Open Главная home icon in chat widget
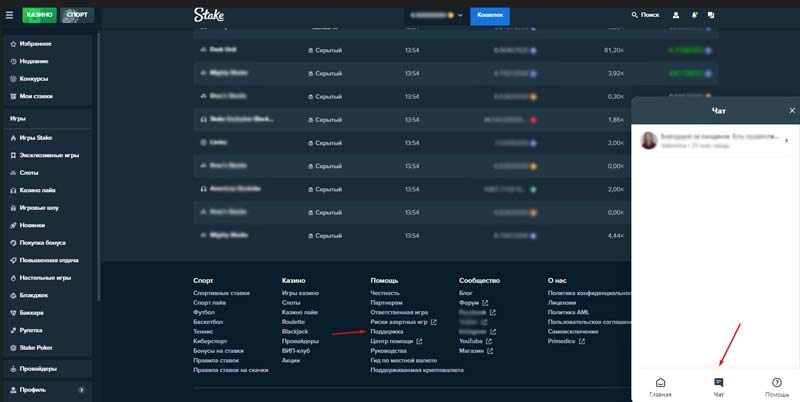 (660, 386)
